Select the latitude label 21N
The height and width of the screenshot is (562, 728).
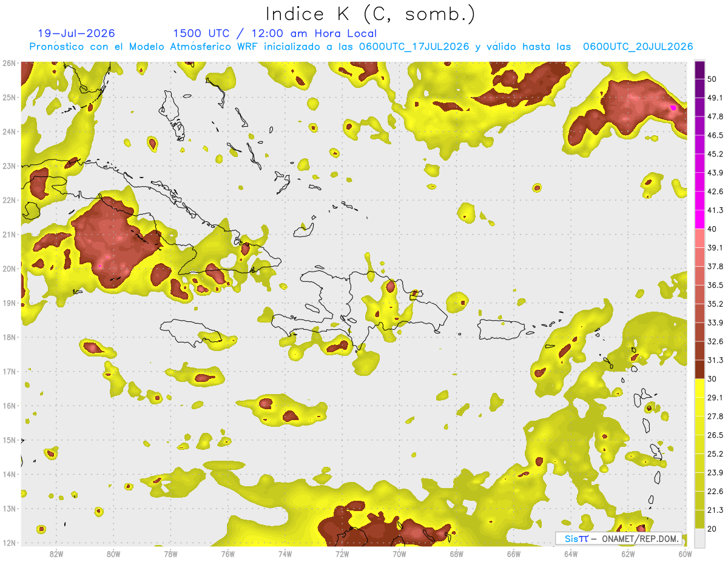9,235
